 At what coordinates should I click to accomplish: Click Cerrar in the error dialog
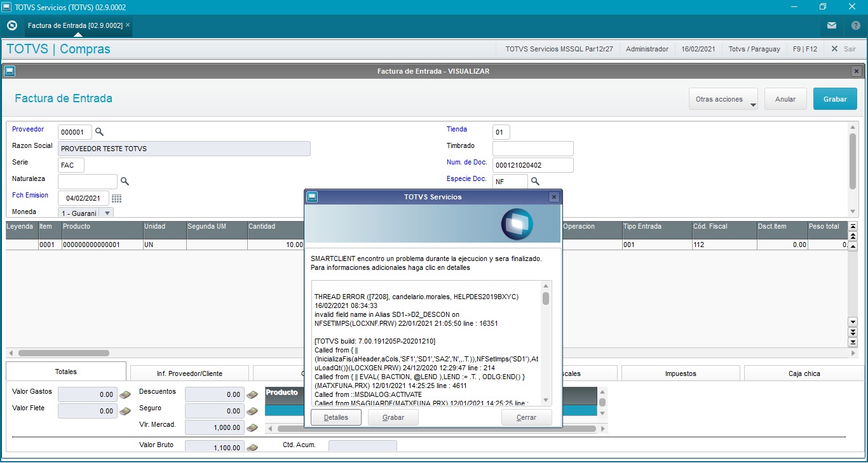coord(526,417)
